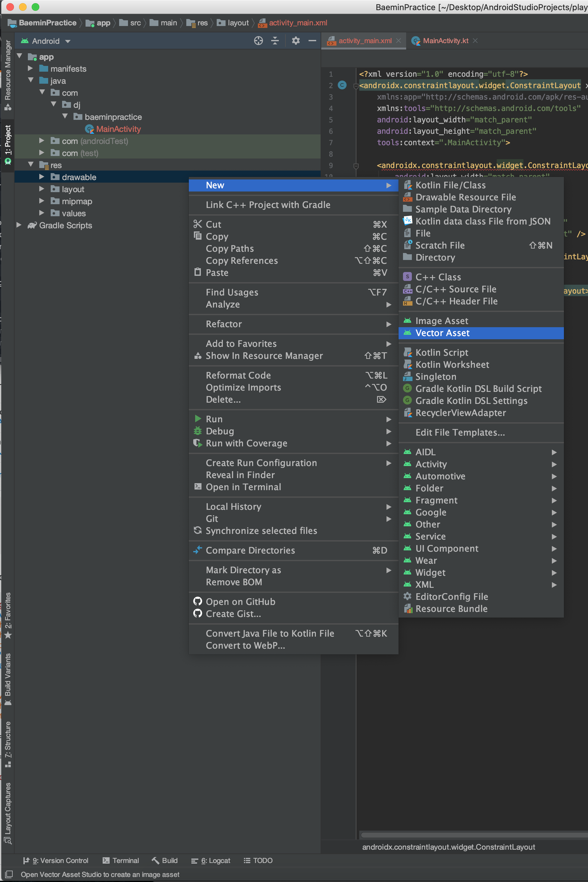Open the Android view dropdown
588x882 pixels.
tap(46, 41)
